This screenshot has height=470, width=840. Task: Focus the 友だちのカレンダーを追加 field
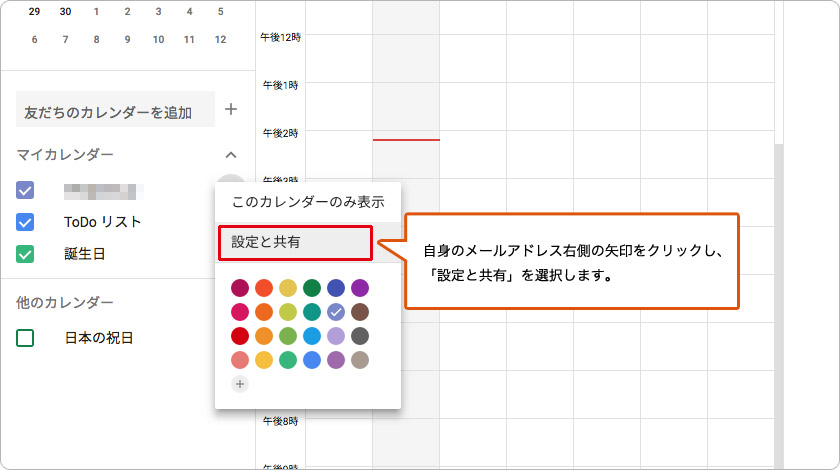click(115, 110)
